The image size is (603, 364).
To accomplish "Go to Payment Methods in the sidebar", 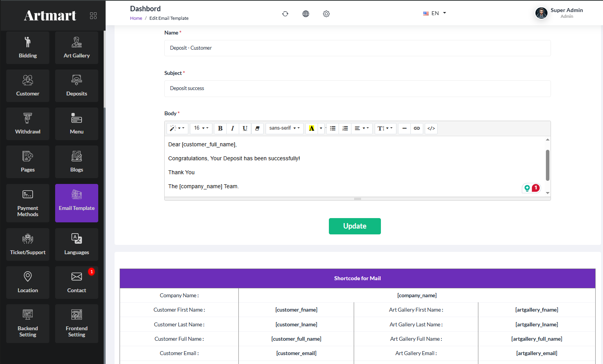I will point(28,203).
